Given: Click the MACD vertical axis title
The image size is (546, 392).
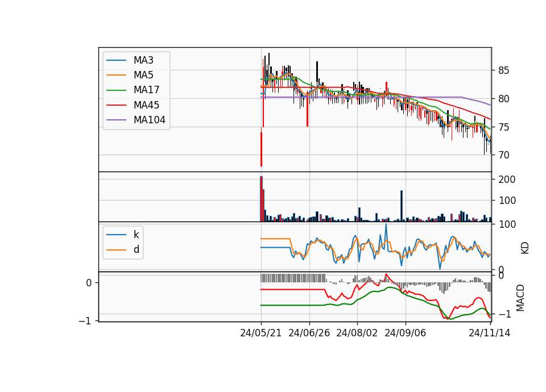Looking at the screenshot, I should tap(520, 298).
